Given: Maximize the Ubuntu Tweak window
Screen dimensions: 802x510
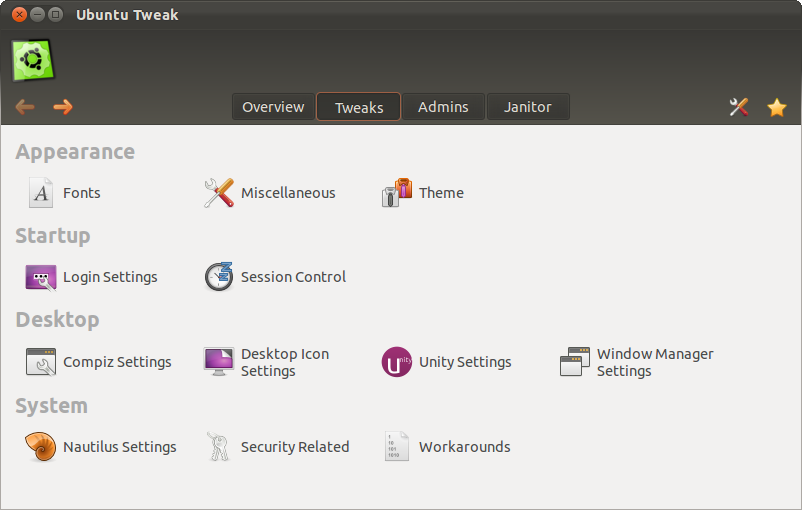Looking at the screenshot, I should [55, 14].
